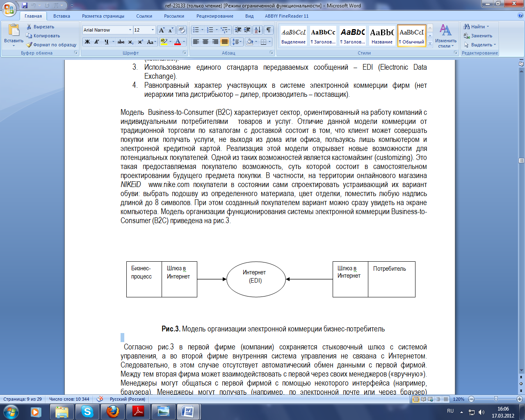Toggle Superscript formatting
The width and height of the screenshot is (525, 420).
click(140, 42)
